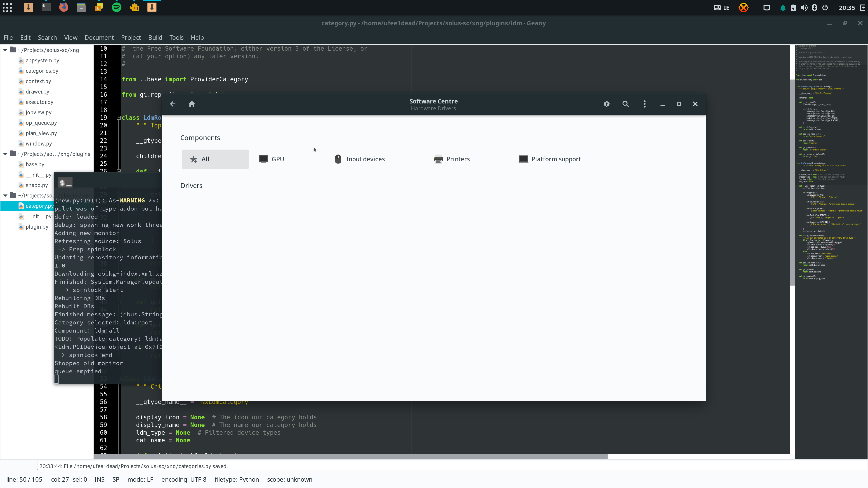Select the All components category
Screen dimensions: 868x488
[x=215, y=159]
